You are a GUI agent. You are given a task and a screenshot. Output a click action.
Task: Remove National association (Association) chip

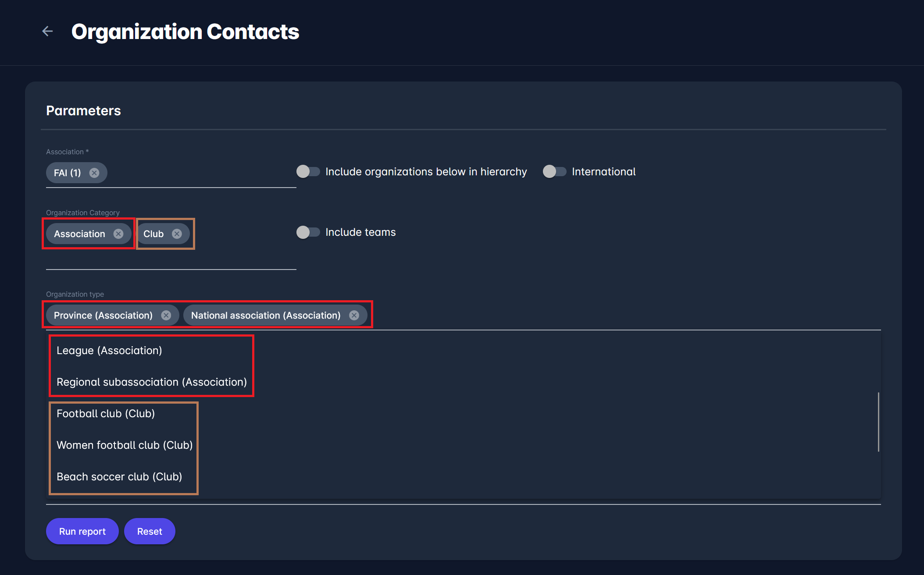tap(354, 316)
